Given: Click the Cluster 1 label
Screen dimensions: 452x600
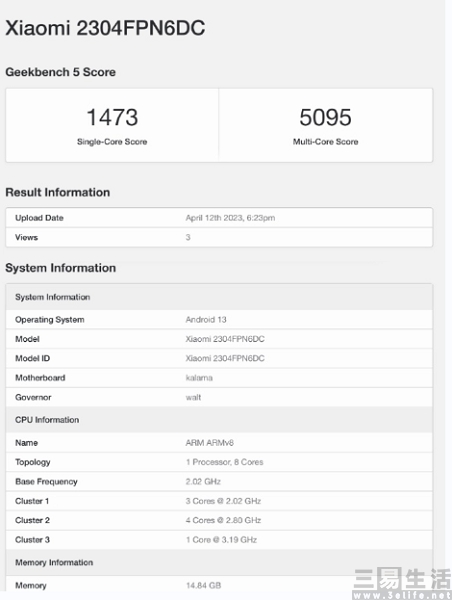Looking at the screenshot, I should click(x=32, y=501).
